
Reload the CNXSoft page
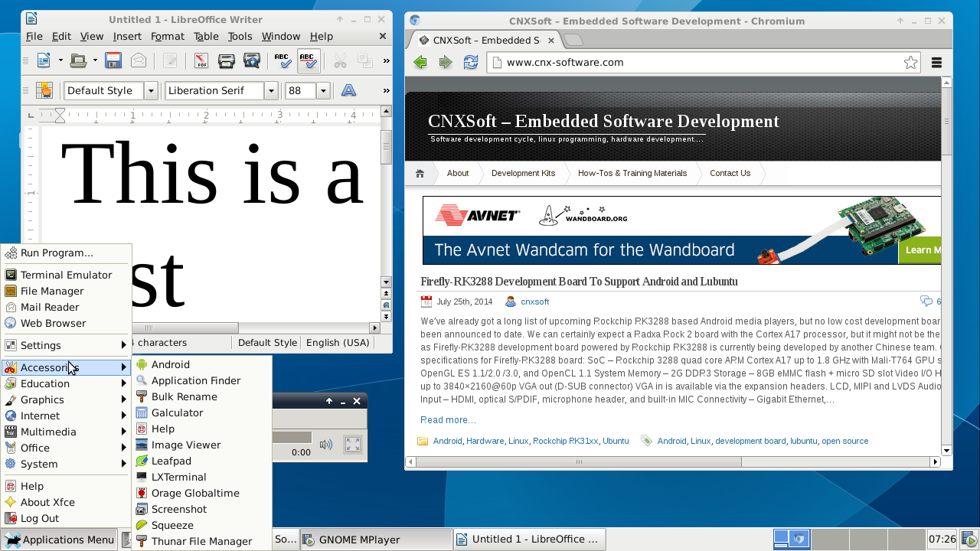click(470, 63)
